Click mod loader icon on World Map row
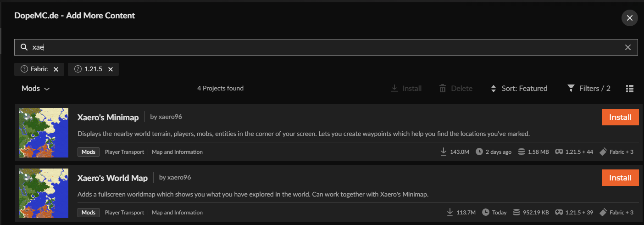The image size is (644, 225). click(x=604, y=212)
